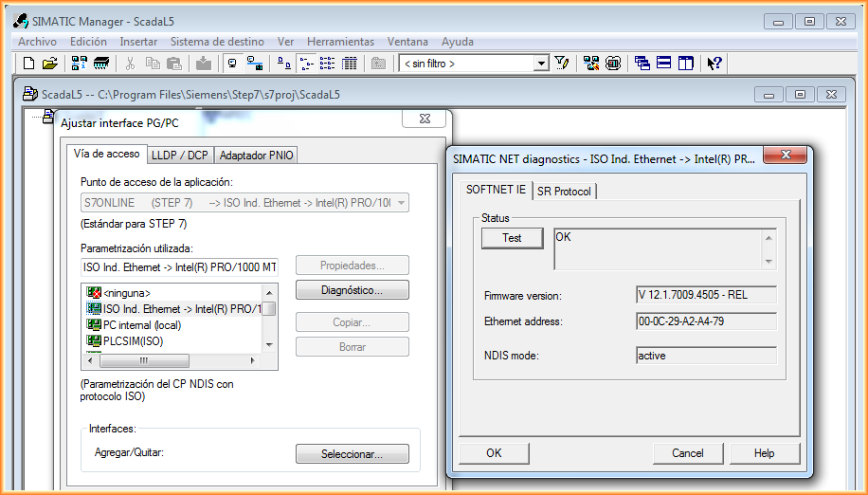
Task: Click the Cascade windows toolbar icon
Action: [x=642, y=64]
